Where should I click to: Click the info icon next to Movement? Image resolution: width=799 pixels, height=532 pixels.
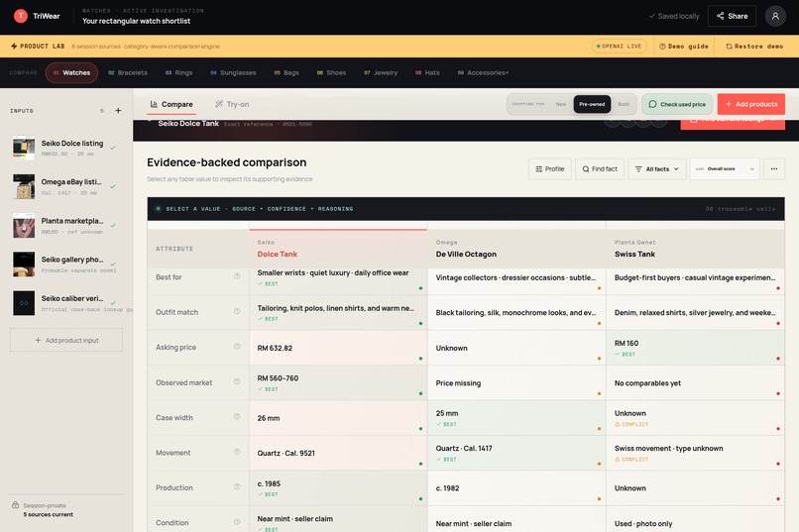pos(237,452)
